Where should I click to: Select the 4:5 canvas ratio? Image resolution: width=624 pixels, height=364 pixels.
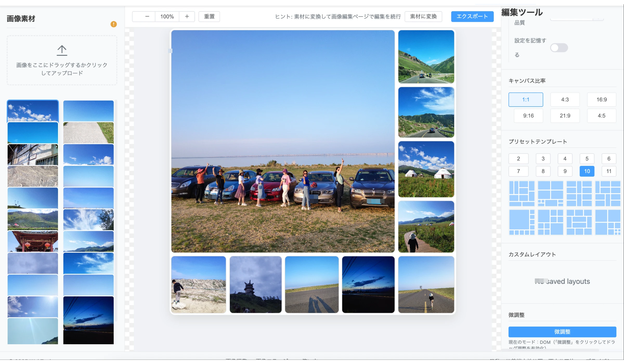pos(602,116)
